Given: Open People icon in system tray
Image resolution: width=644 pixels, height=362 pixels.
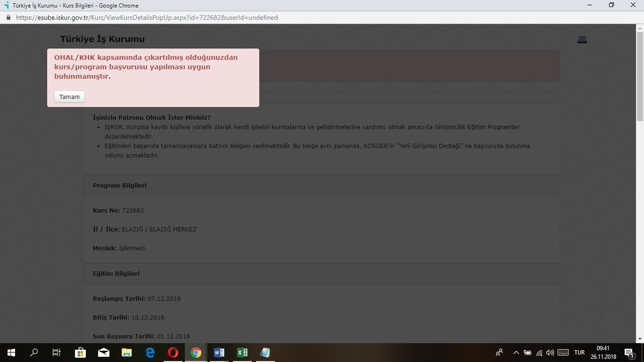Looking at the screenshot, I should click(x=499, y=352).
